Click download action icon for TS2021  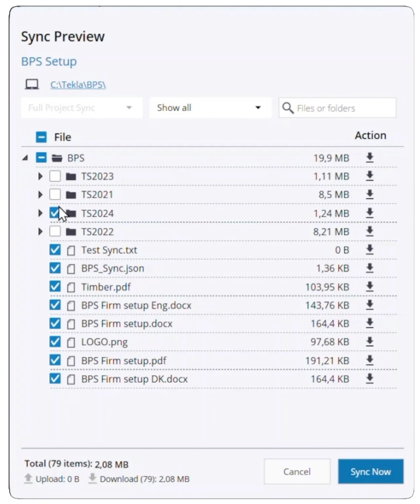click(370, 194)
